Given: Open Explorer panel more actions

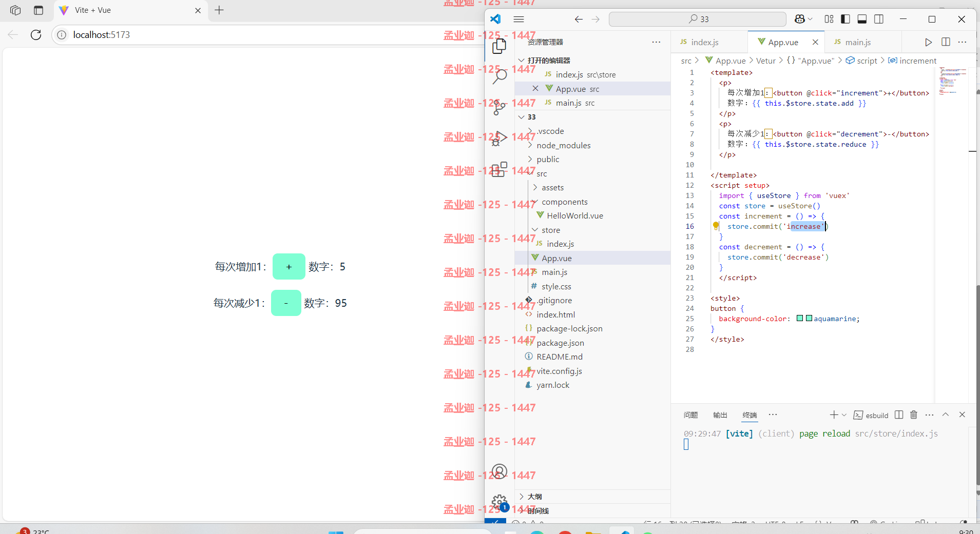Looking at the screenshot, I should [656, 42].
